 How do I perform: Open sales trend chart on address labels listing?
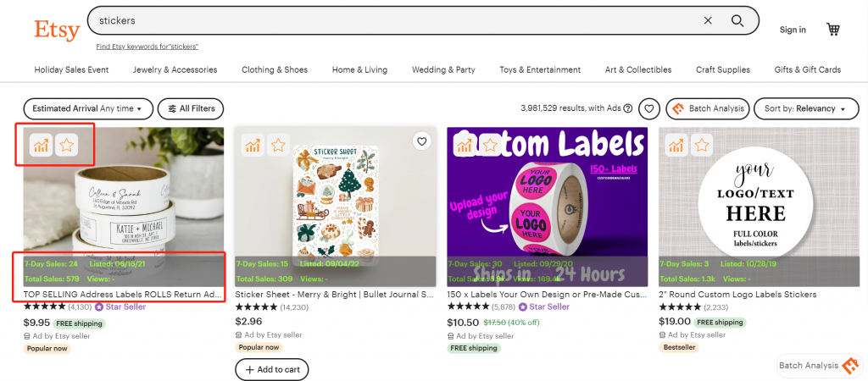click(40, 146)
